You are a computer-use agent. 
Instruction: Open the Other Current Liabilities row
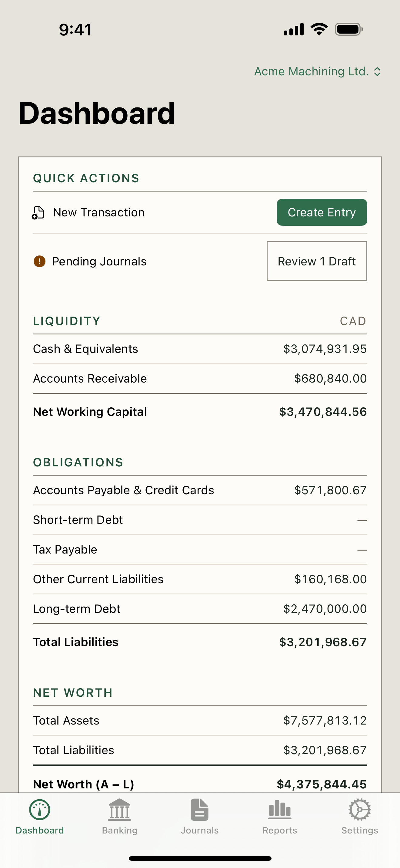point(200,579)
